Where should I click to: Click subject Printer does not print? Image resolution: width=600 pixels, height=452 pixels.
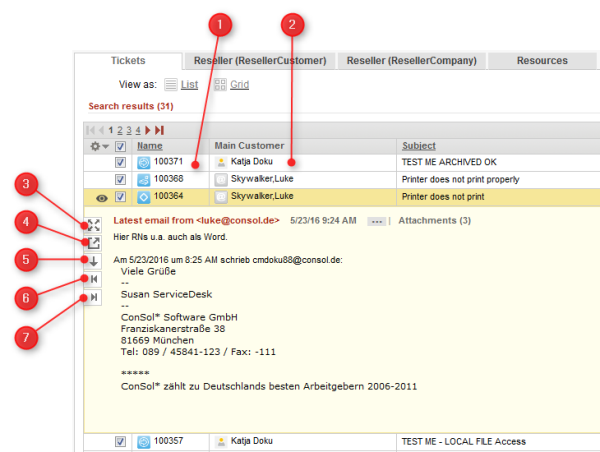click(443, 197)
